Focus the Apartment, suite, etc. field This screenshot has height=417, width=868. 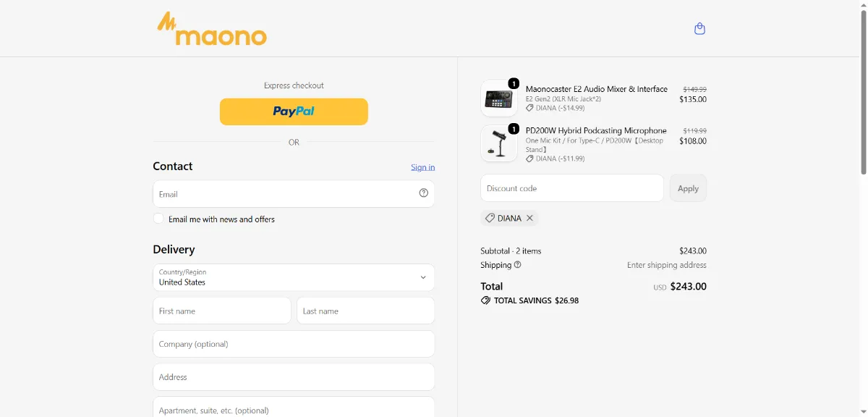(x=294, y=407)
